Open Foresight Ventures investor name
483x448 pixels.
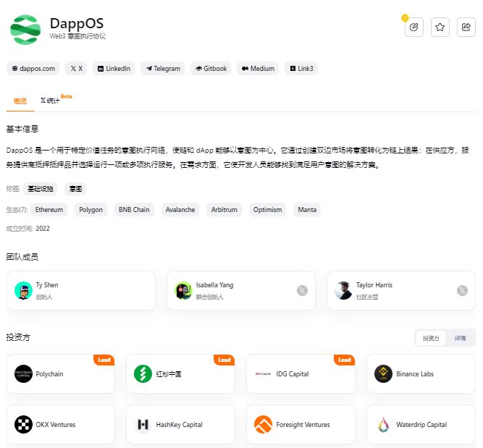click(x=303, y=424)
